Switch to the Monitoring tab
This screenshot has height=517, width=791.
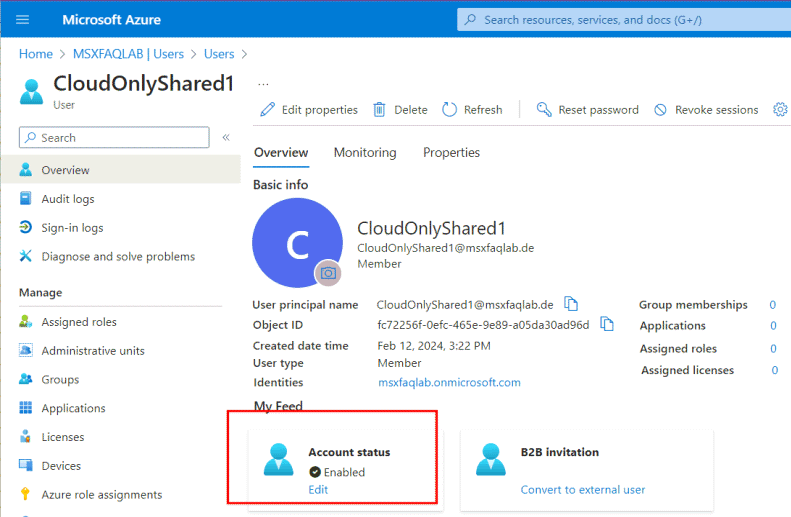(x=365, y=152)
